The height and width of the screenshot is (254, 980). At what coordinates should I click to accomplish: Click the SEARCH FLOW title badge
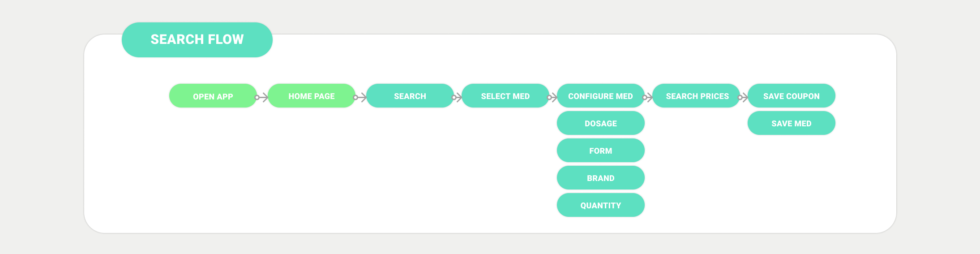(x=197, y=40)
